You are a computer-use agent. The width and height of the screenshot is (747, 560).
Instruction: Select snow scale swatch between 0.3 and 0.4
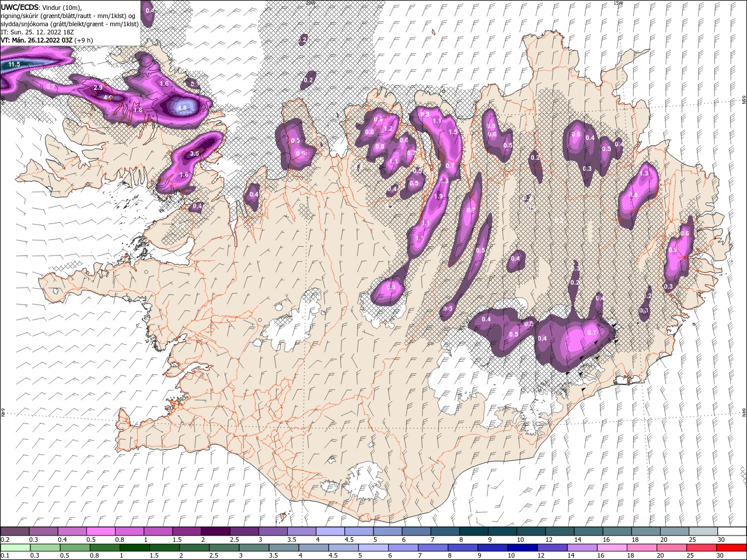[44, 531]
